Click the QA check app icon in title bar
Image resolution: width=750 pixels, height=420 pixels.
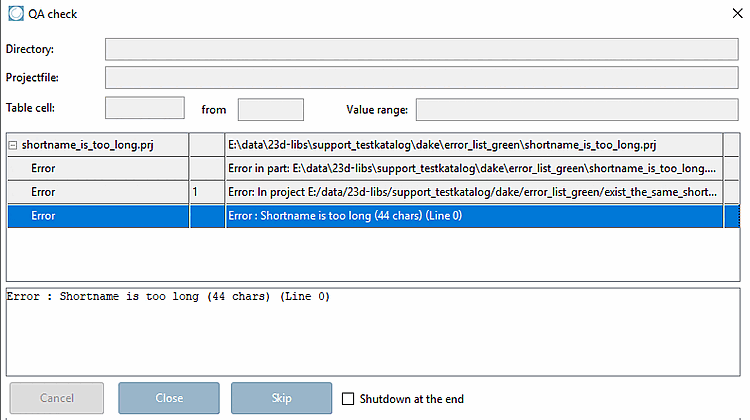16,13
